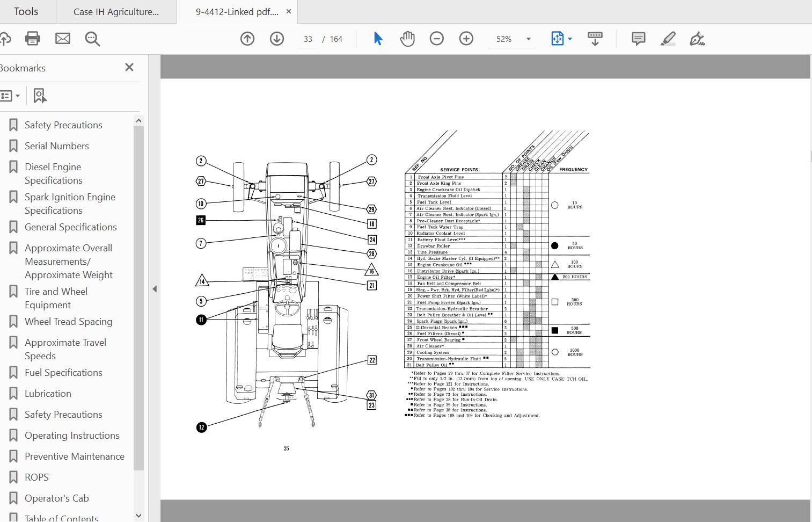The width and height of the screenshot is (812, 522).
Task: Open the 52% zoom level dropdown
Action: tap(528, 39)
